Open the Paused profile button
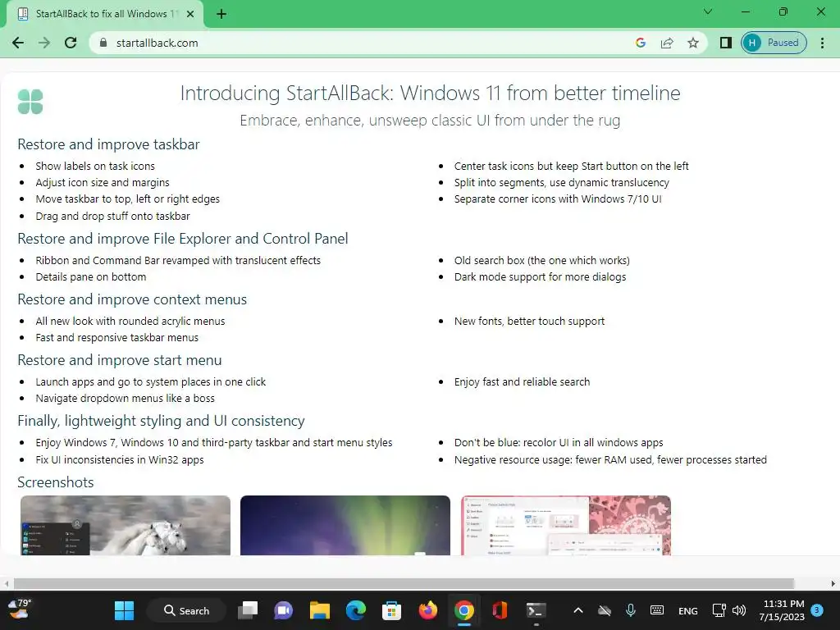Screen dimensions: 840x630 point(774,43)
